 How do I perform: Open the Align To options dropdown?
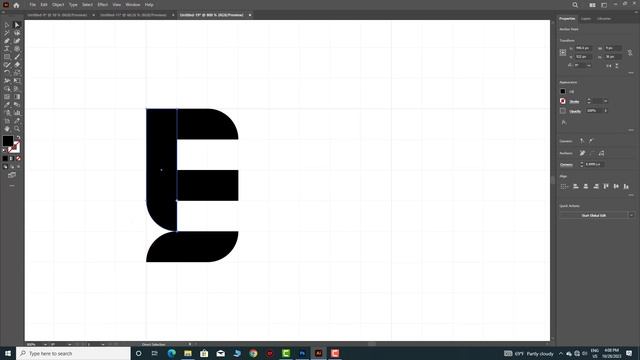[564, 187]
